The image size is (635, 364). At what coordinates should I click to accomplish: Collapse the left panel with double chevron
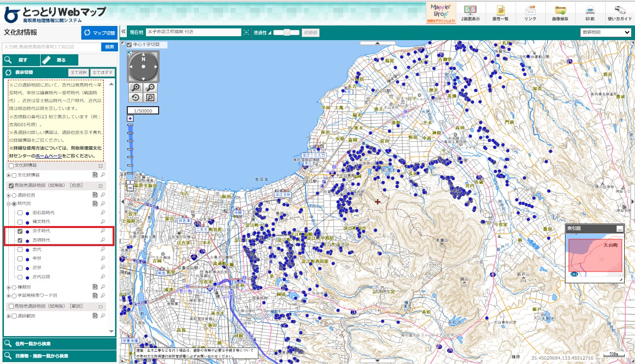tap(123, 32)
